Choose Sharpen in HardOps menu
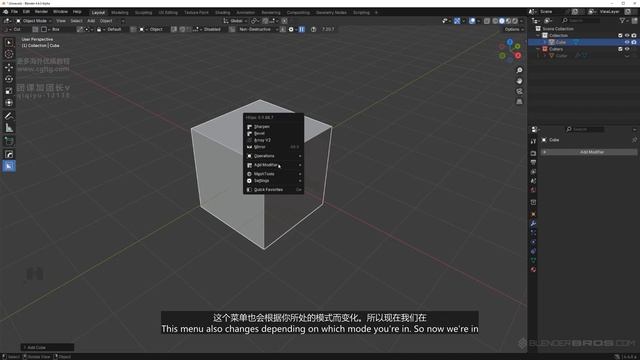 coord(274,127)
